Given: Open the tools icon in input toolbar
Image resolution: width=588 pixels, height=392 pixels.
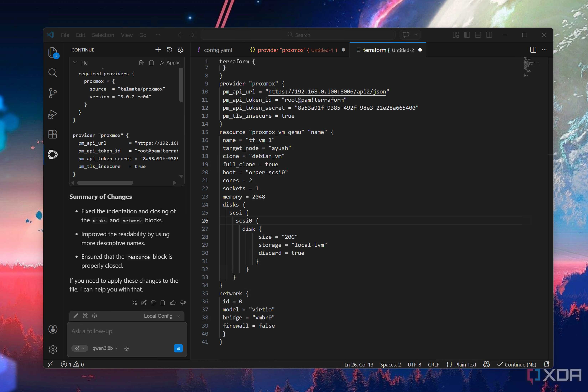Looking at the screenshot, I should (85, 316).
